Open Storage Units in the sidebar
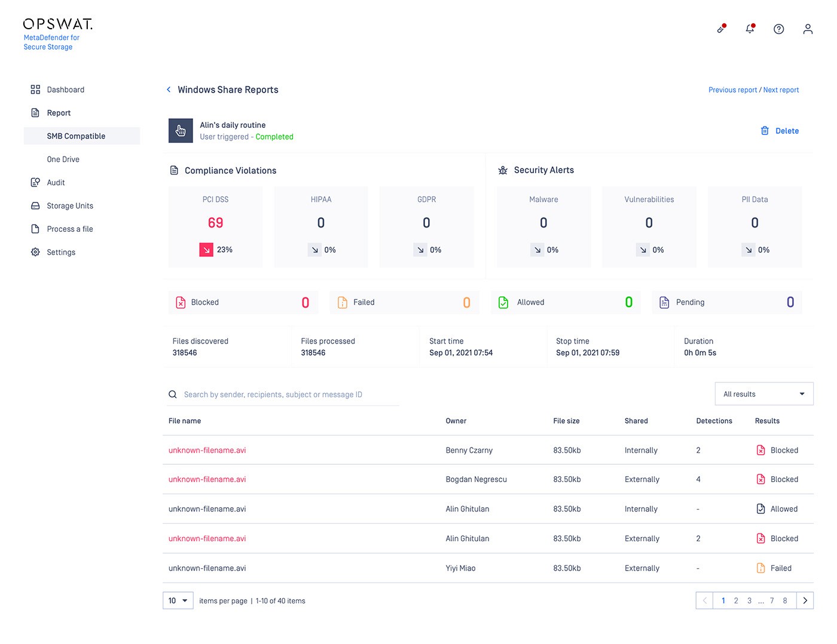The width and height of the screenshot is (837, 644). 70,206
